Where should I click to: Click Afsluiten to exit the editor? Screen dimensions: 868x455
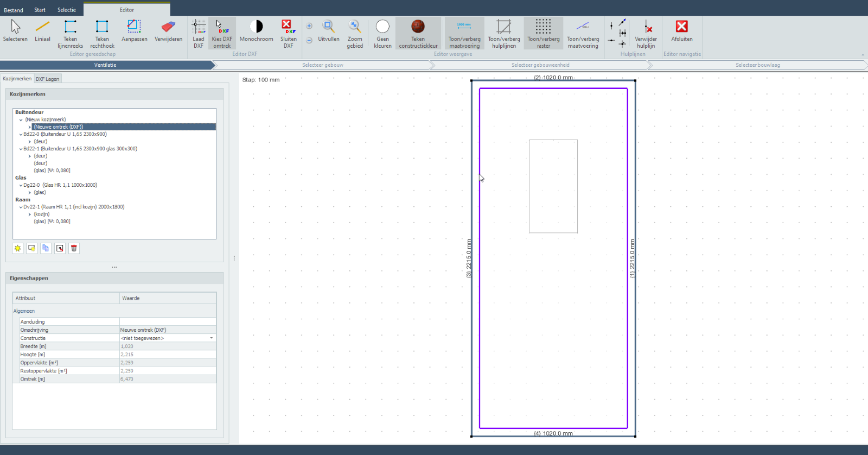tap(681, 31)
